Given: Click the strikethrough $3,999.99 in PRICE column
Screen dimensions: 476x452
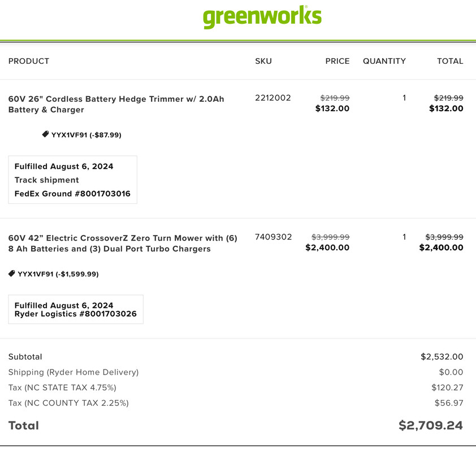Looking at the screenshot, I should coord(331,237).
